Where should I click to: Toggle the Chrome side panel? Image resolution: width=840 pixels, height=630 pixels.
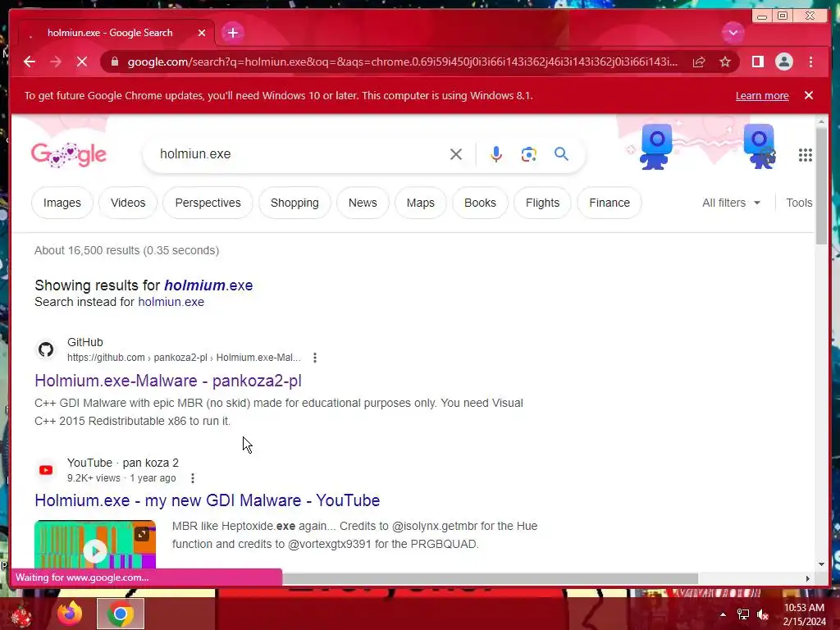click(757, 62)
